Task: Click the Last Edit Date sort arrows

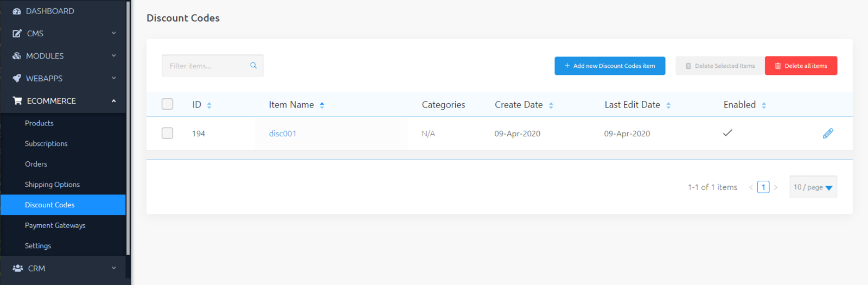Action: pyautogui.click(x=668, y=105)
